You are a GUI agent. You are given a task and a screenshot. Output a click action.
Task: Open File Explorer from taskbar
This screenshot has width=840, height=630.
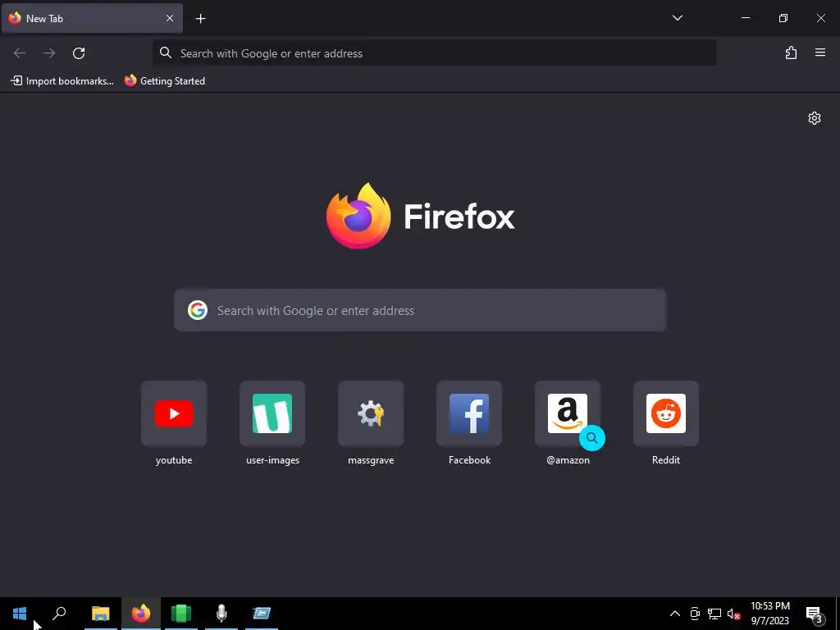[x=101, y=614]
